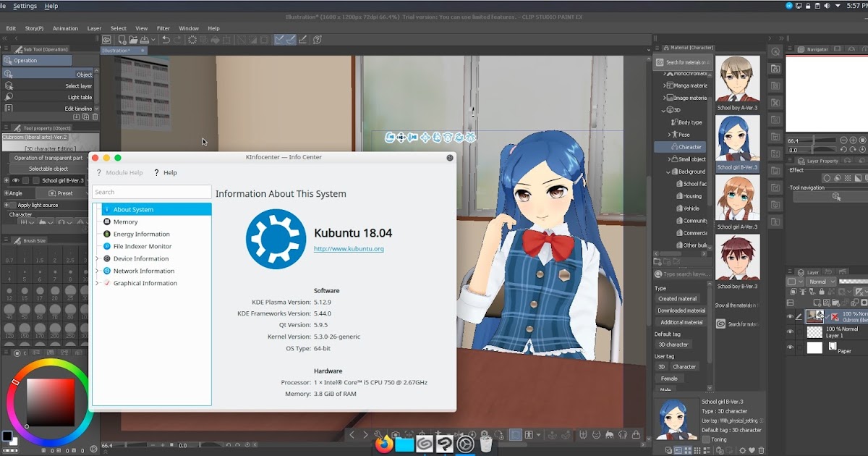Open the file manager from the dock
Image resolution: width=868 pixels, height=456 pixels.
404,444
